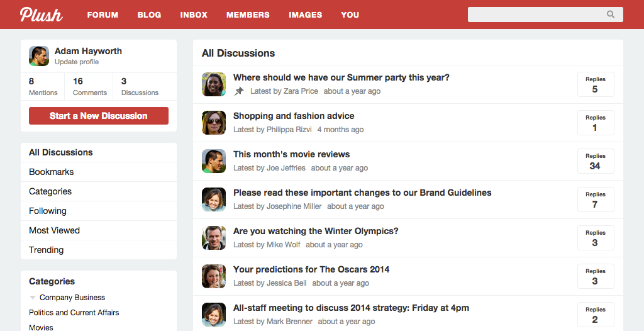Open the Movies category

[x=41, y=327]
